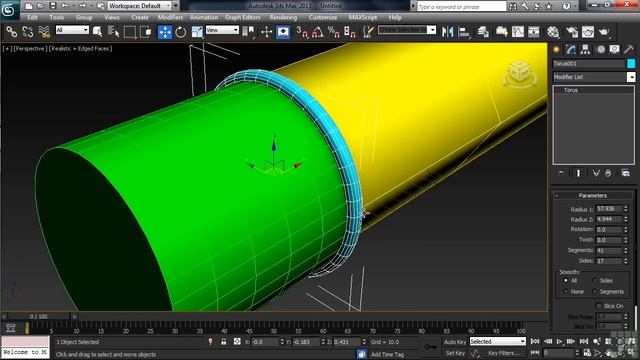Open Select by Name dialog

(113, 31)
